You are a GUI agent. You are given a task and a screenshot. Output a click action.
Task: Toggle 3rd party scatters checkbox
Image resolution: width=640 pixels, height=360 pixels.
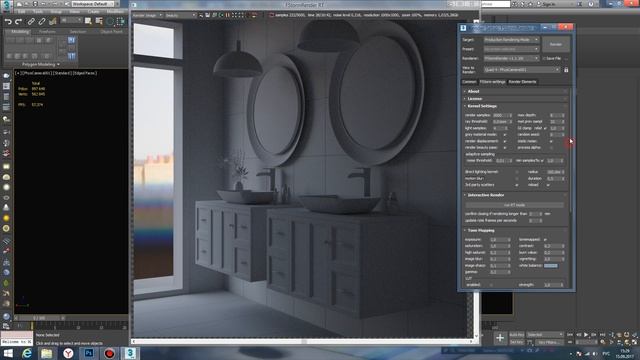point(517,185)
